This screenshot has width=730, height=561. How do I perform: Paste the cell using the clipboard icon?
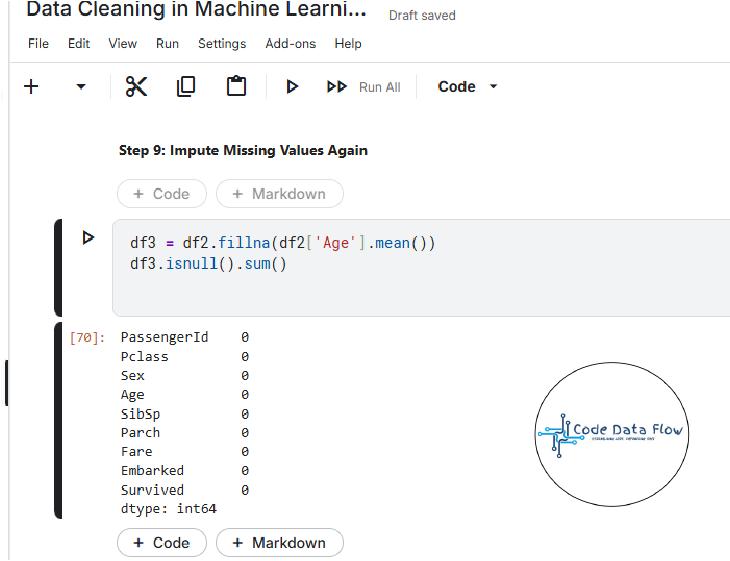[236, 87]
